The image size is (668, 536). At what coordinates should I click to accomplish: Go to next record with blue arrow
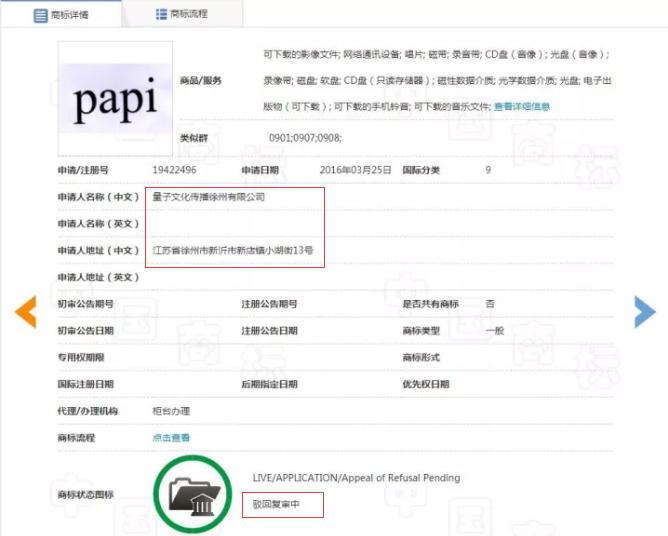pyautogui.click(x=644, y=312)
